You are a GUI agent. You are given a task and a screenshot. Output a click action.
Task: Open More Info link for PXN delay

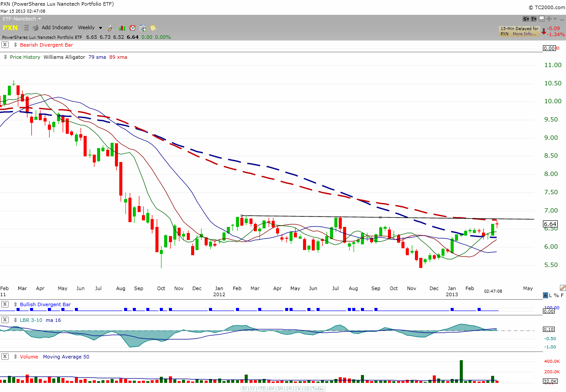524,34
